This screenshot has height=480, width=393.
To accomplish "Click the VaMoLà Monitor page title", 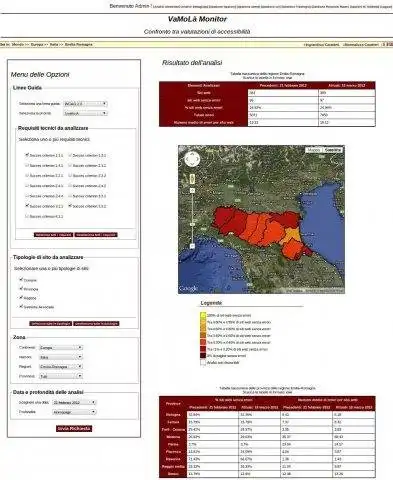I will coord(197,19).
